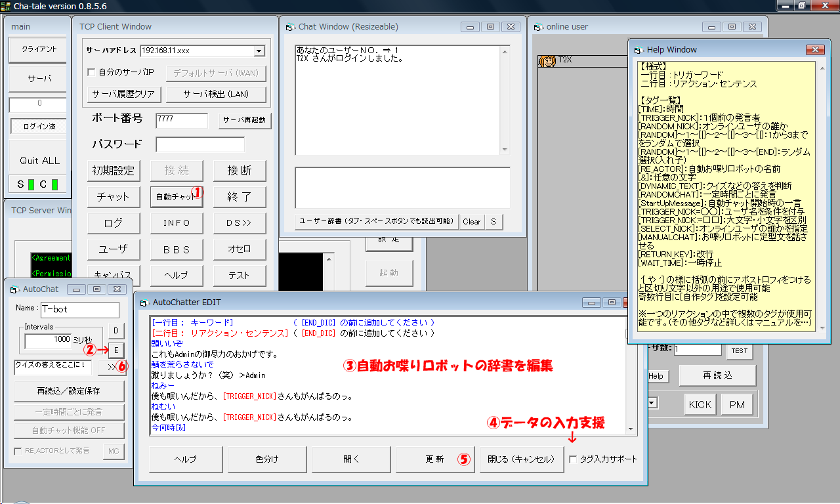This screenshot has height=504, width=840.
Task: Click the Cha-tale icon in the title bar
Action: coord(7,5)
